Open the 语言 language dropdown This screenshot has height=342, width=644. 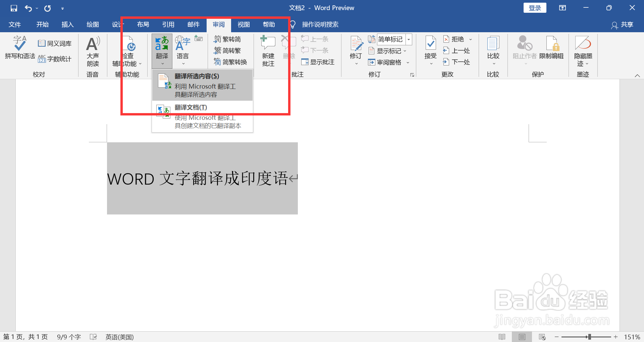(x=183, y=51)
